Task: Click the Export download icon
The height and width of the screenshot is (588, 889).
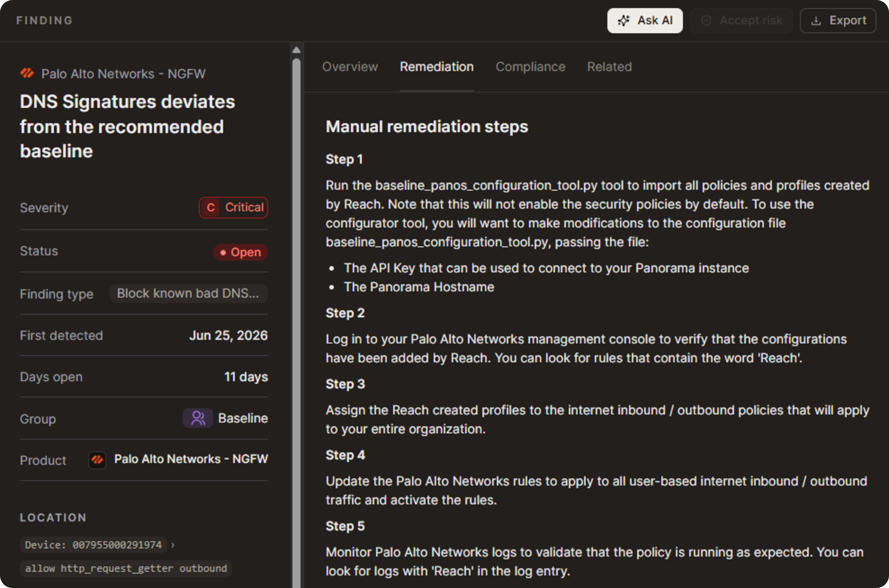Action: 816,21
